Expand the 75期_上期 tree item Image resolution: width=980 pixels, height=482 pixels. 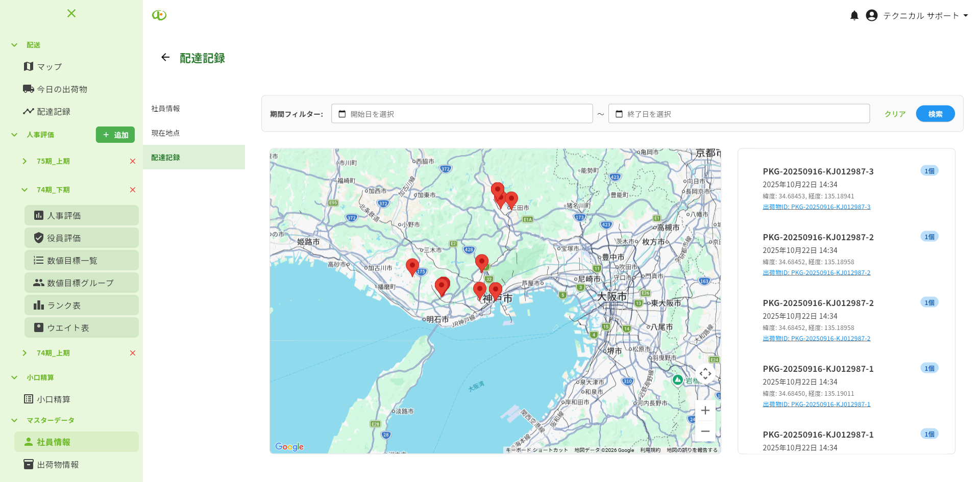(x=24, y=161)
